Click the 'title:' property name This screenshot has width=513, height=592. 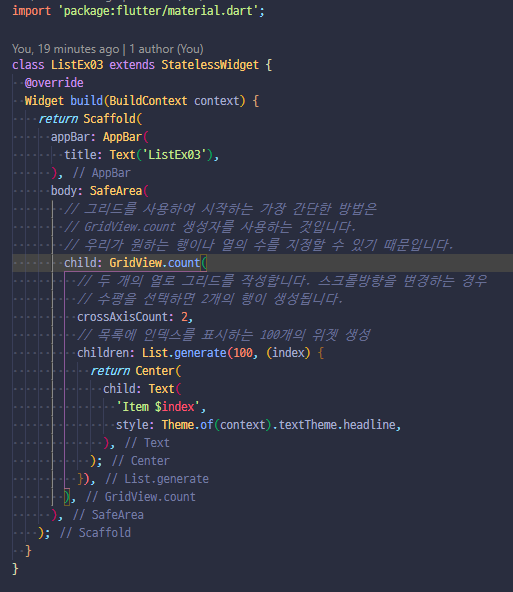point(83,155)
